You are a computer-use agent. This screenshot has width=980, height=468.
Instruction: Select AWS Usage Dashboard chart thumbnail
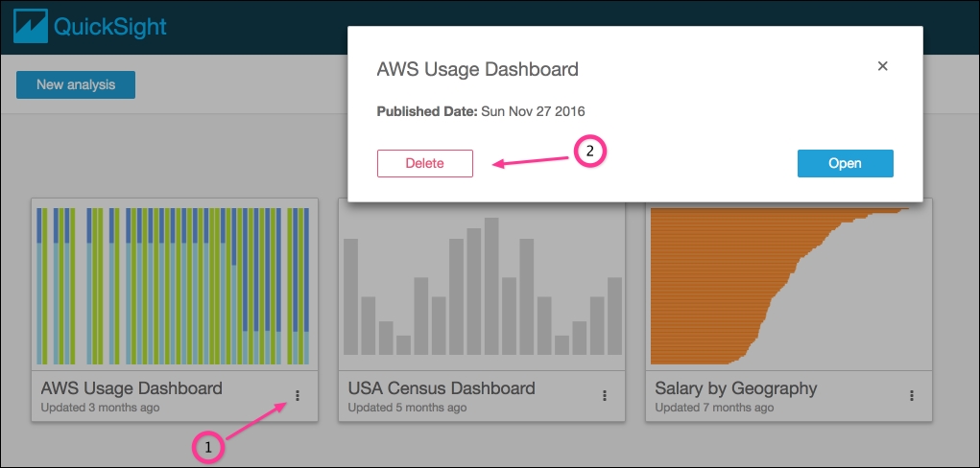click(x=173, y=286)
